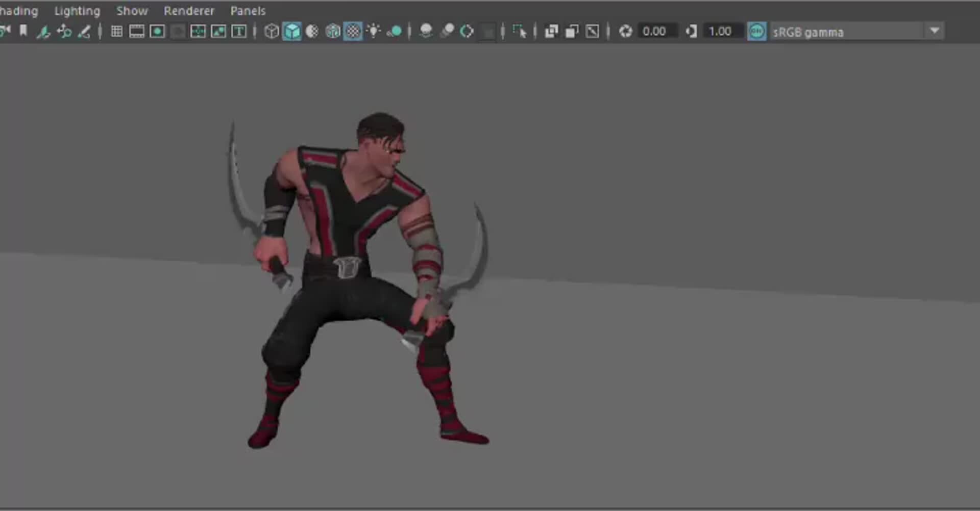
Task: Click the Isolate Select icon
Action: [x=521, y=31]
